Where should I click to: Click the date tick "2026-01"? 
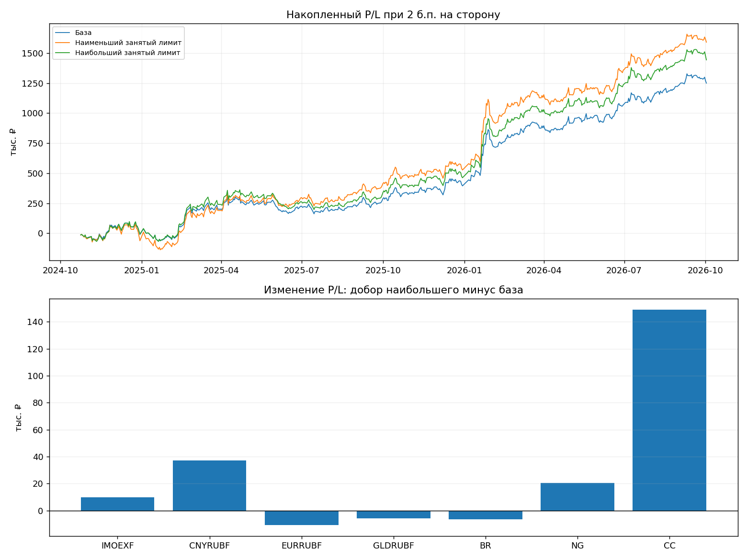click(464, 270)
